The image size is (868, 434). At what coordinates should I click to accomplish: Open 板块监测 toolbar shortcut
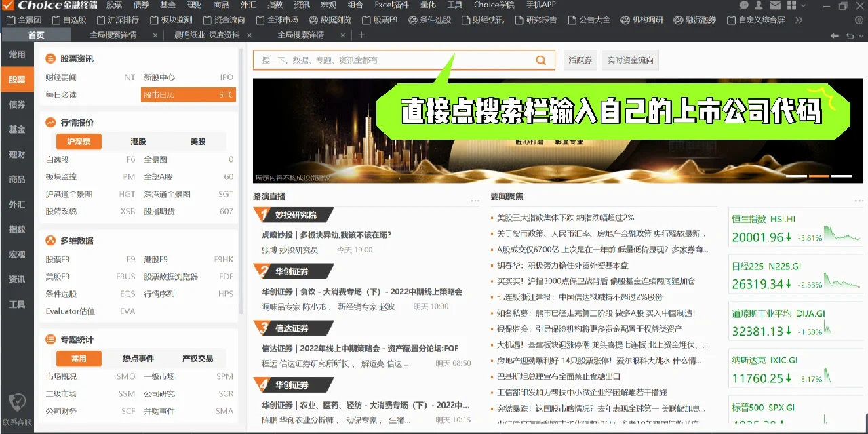(170, 20)
